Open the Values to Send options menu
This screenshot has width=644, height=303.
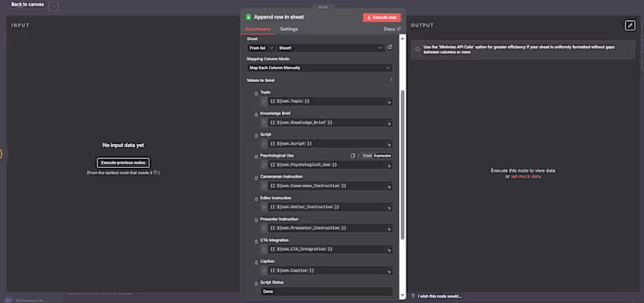[391, 80]
